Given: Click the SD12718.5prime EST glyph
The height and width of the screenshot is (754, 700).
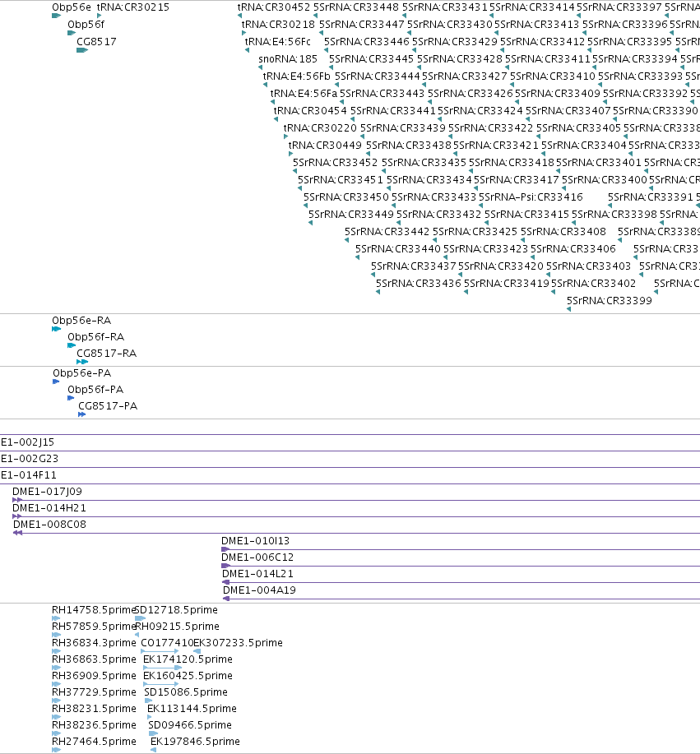Looking at the screenshot, I should pos(140,618).
